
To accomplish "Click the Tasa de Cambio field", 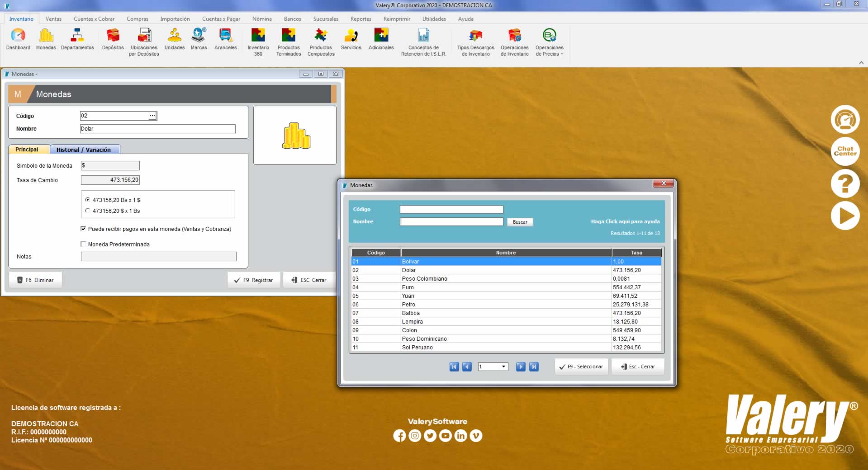I will (110, 180).
